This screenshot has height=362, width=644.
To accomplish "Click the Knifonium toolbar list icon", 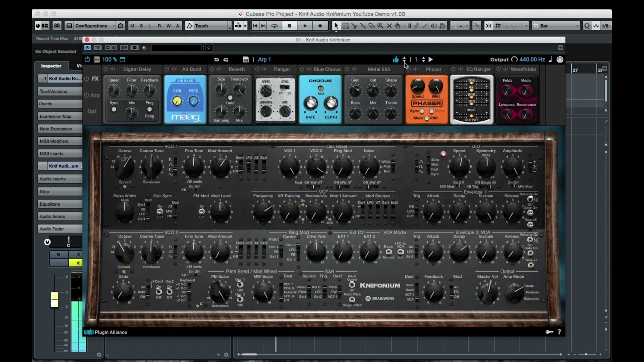I will coord(96,59).
